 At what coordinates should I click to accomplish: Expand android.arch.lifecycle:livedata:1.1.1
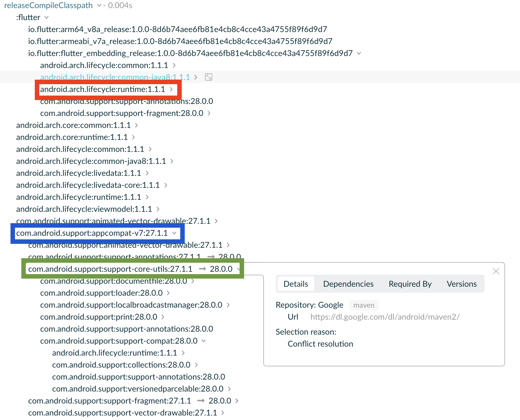(x=147, y=173)
